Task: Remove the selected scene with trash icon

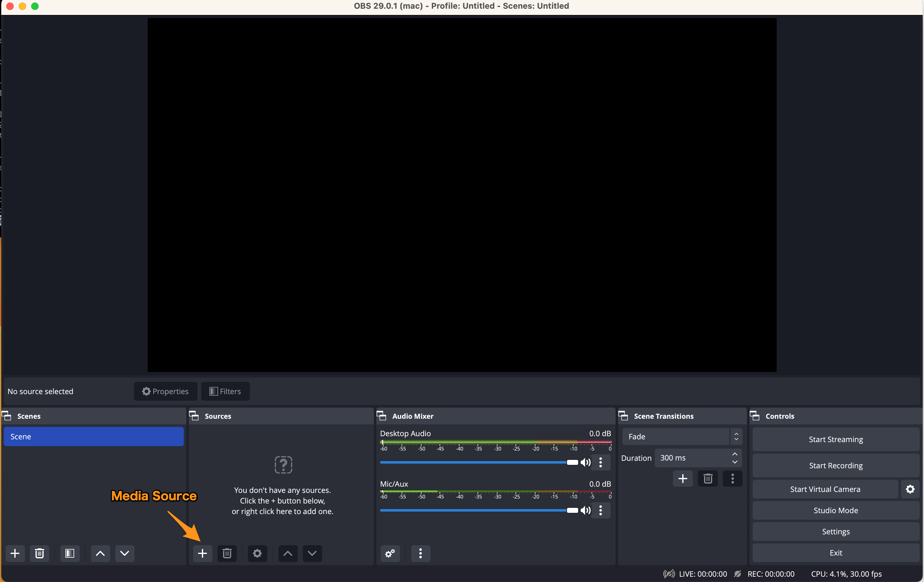Action: point(39,553)
